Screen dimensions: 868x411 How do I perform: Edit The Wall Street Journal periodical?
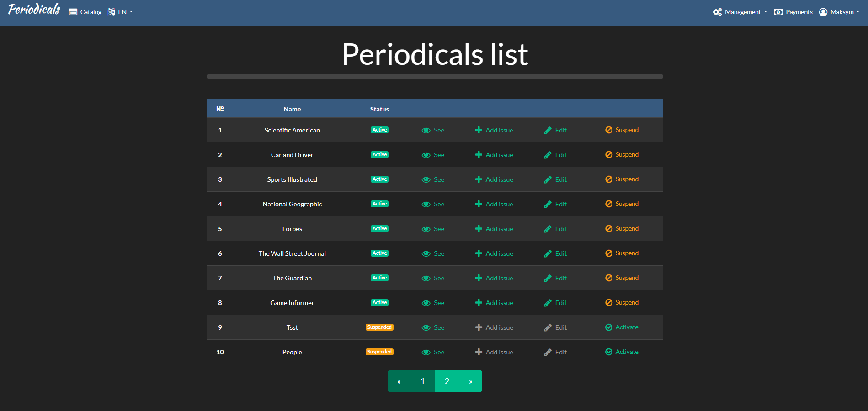coord(555,253)
